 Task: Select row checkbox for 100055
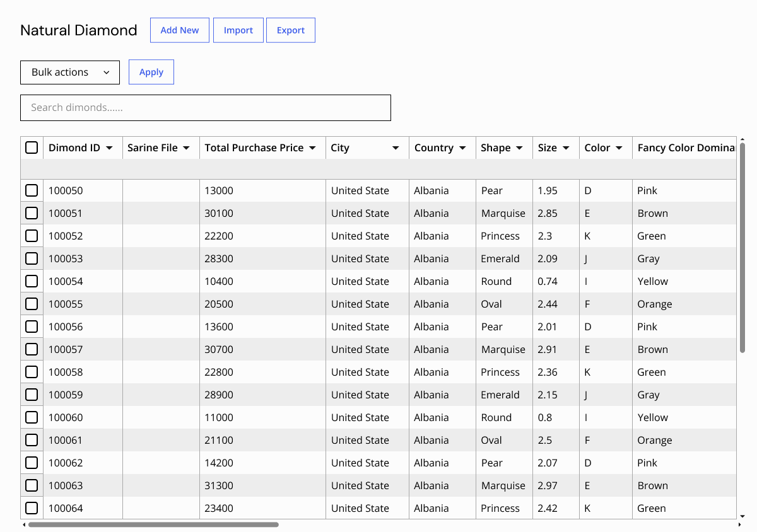pyautogui.click(x=32, y=304)
